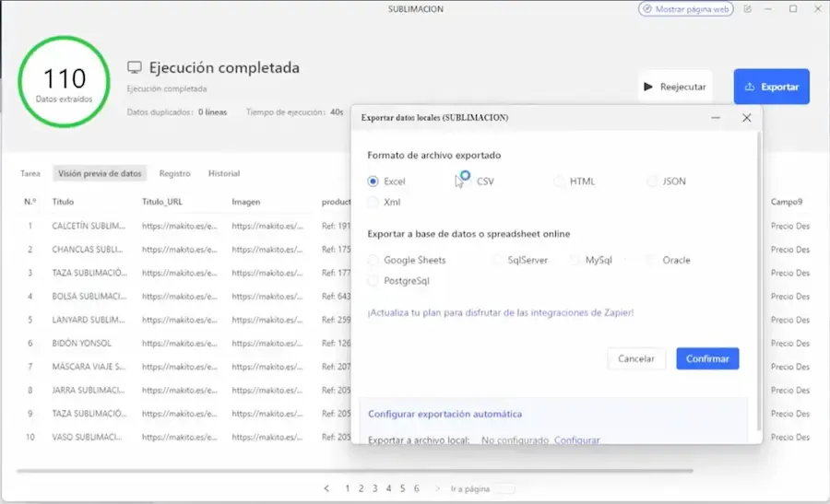Image resolution: width=830 pixels, height=504 pixels.
Task: Click the Titulo_URL column header
Action: point(162,202)
